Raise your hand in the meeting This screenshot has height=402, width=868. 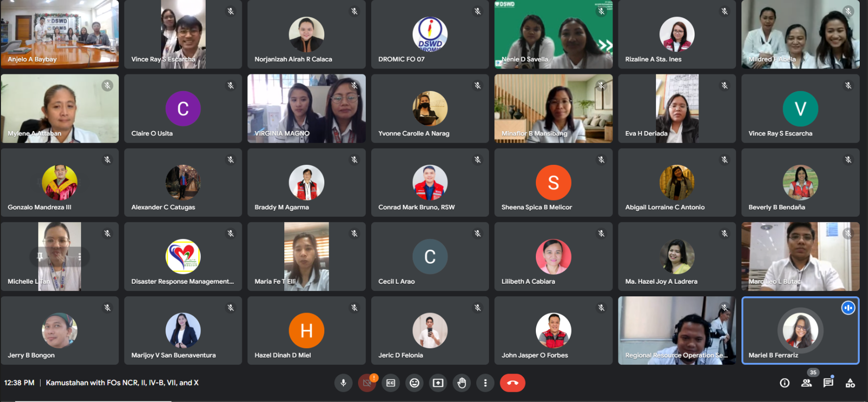point(462,383)
